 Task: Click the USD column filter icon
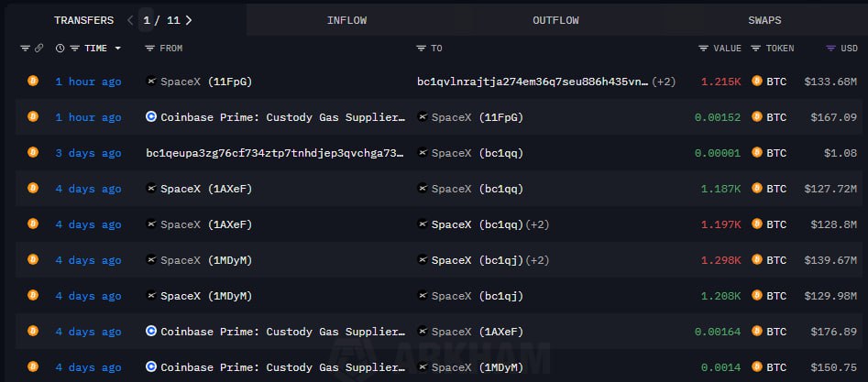point(830,49)
